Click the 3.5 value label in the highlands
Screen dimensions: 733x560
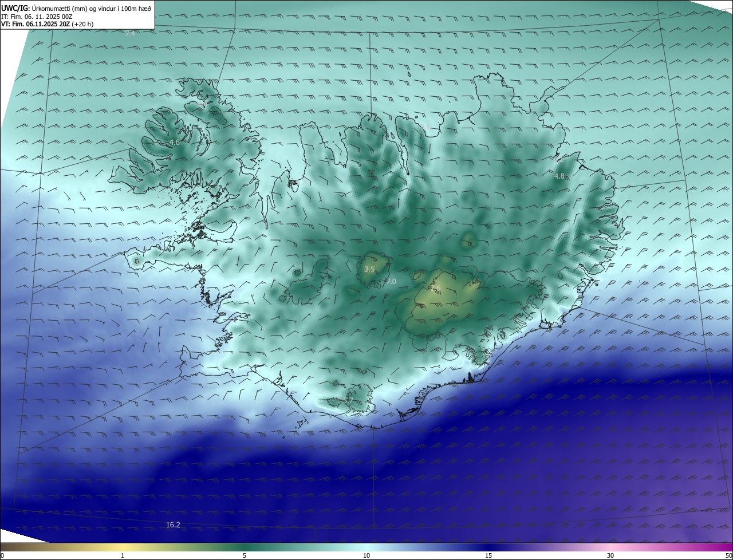369,269
